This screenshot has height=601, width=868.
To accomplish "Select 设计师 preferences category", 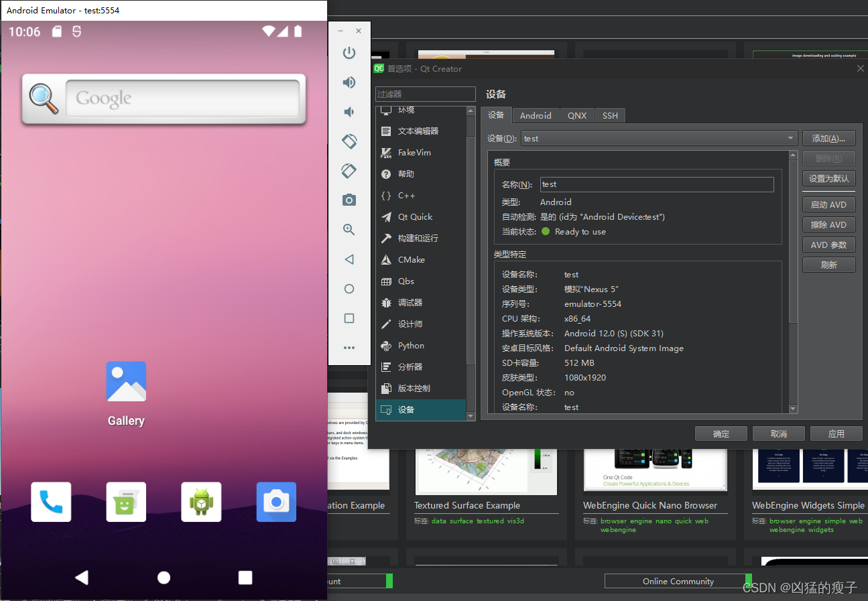I will [421, 324].
